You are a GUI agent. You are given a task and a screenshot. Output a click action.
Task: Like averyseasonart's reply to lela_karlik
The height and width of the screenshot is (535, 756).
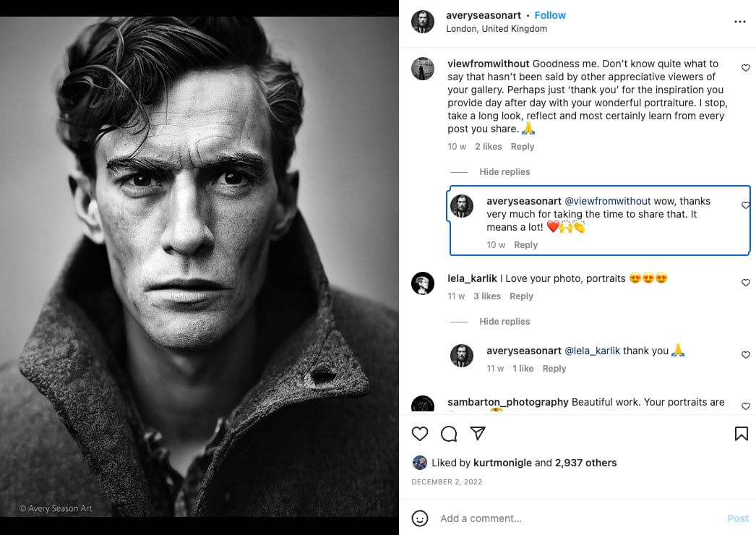(746, 355)
